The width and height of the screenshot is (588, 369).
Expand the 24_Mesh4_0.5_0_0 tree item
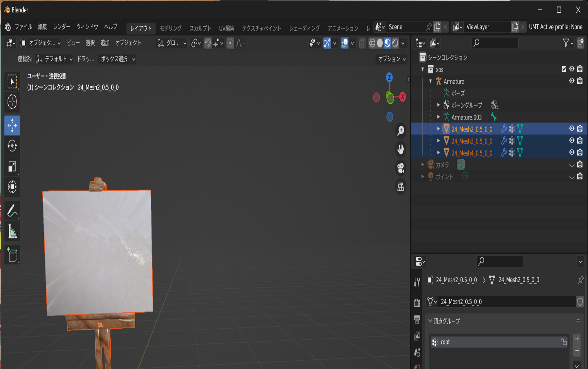click(438, 152)
